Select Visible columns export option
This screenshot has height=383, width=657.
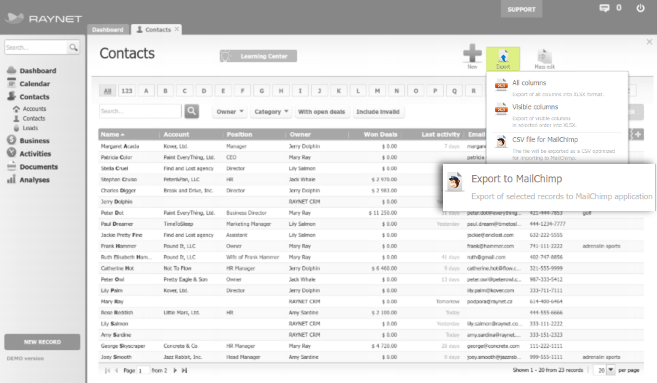pyautogui.click(x=557, y=115)
